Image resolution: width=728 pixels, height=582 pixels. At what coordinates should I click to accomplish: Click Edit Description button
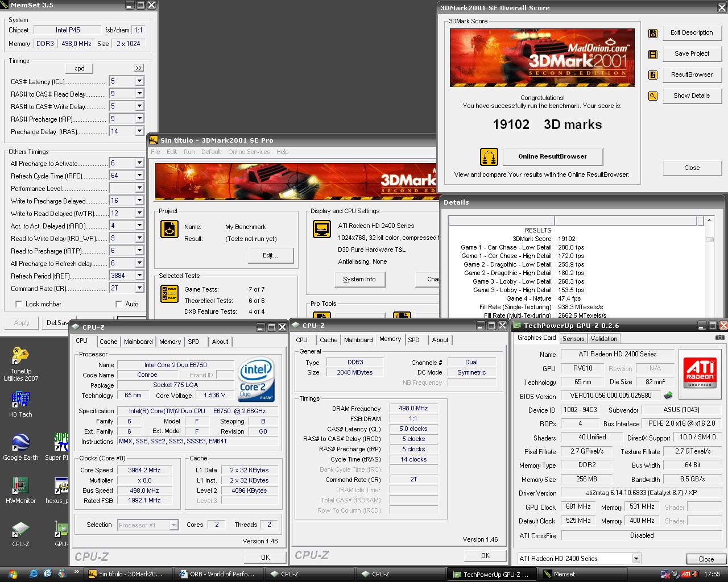[692, 32]
